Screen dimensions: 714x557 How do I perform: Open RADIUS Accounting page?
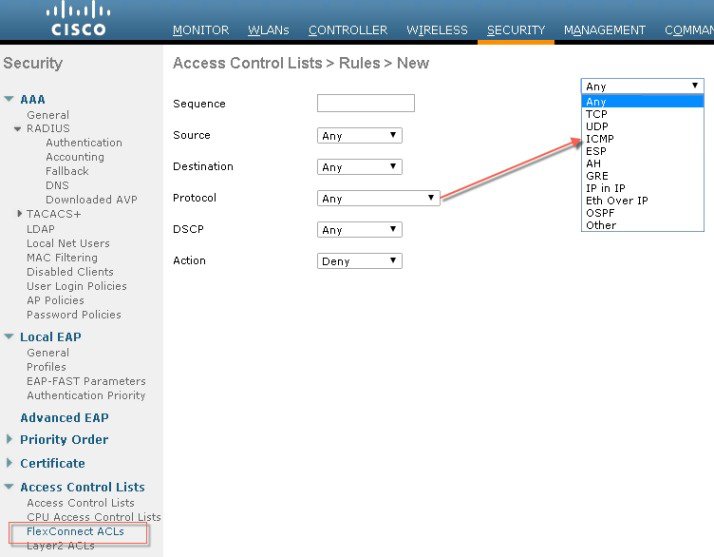point(75,157)
